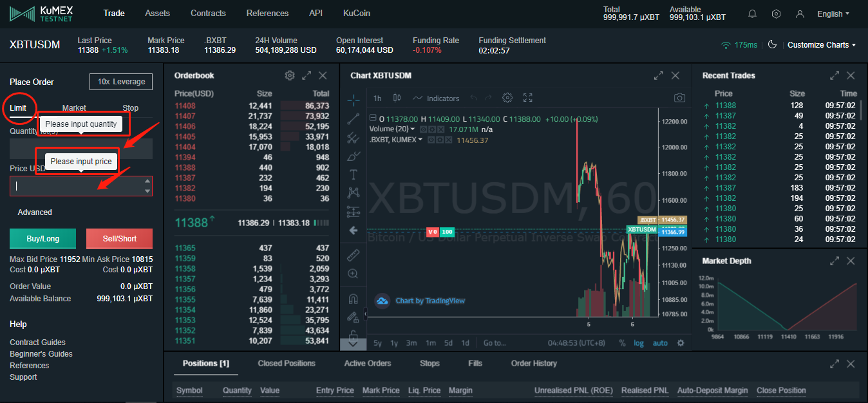This screenshot has width=868, height=403.
Task: Click the Buy/Long button
Action: pos(42,239)
